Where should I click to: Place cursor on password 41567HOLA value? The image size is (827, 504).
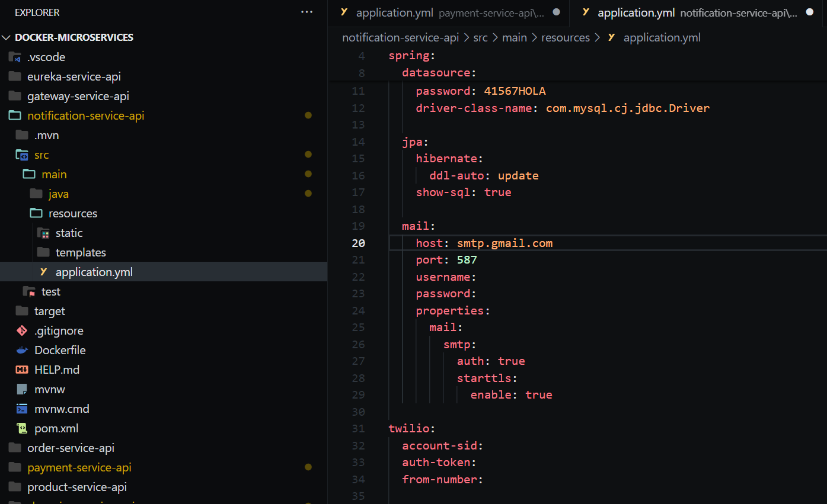[x=515, y=91]
